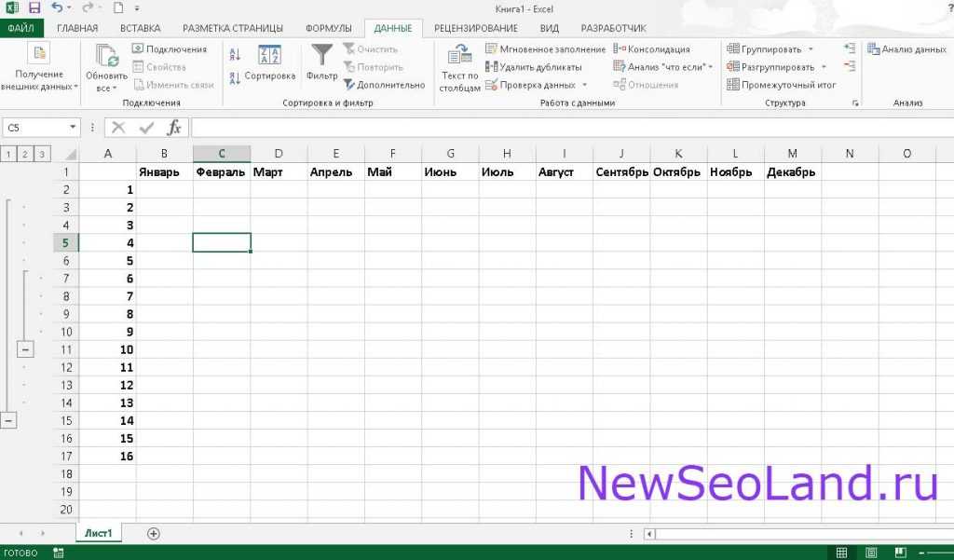The image size is (954, 560).
Task: Click horizontal scrollbar left arrow
Action: click(x=649, y=534)
